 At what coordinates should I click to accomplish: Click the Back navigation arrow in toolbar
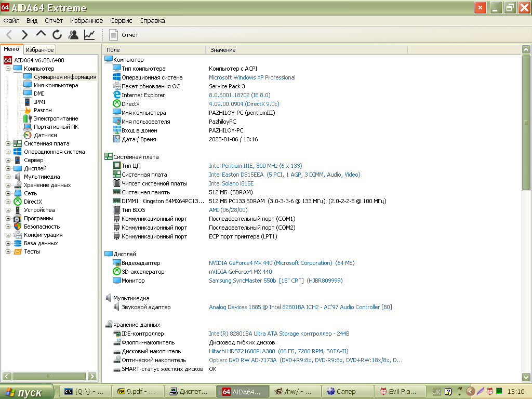(9, 35)
